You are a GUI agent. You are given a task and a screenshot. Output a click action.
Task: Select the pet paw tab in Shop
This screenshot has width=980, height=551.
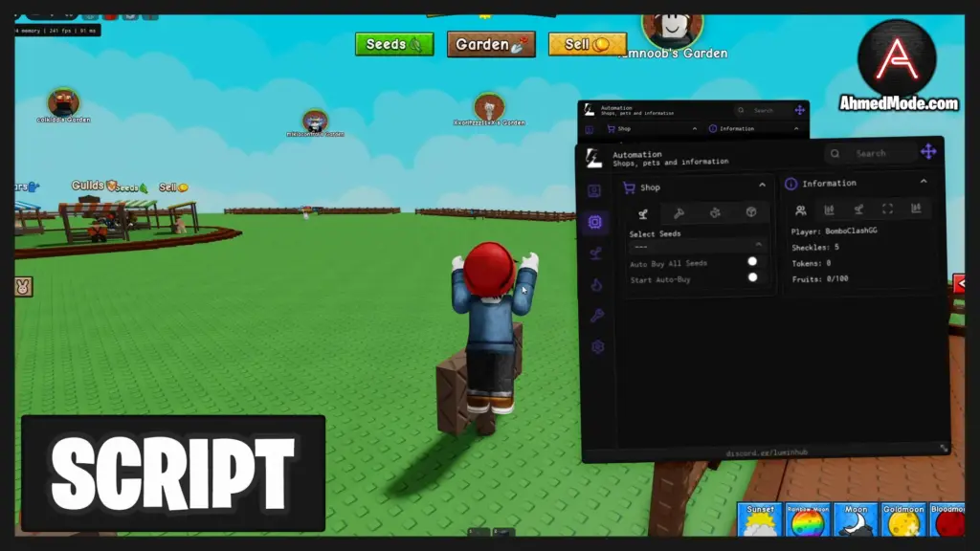(x=715, y=212)
